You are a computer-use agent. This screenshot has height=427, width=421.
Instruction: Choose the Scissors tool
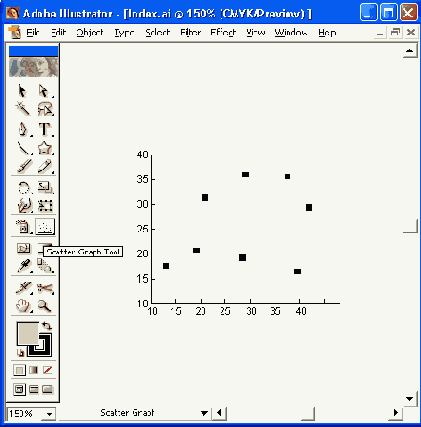(x=45, y=288)
